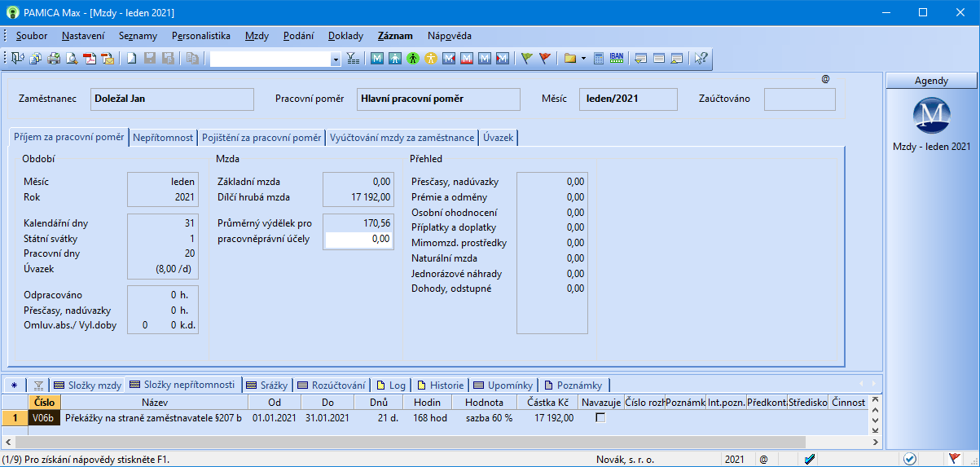Switch to the Nepřítomnost tab
Image resolution: width=980 pixels, height=467 pixels.
(163, 138)
